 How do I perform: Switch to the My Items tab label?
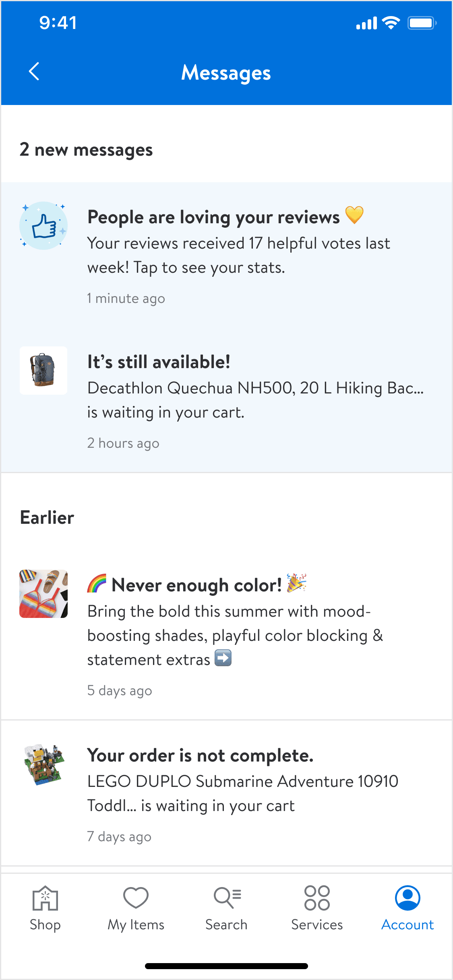[x=136, y=924]
